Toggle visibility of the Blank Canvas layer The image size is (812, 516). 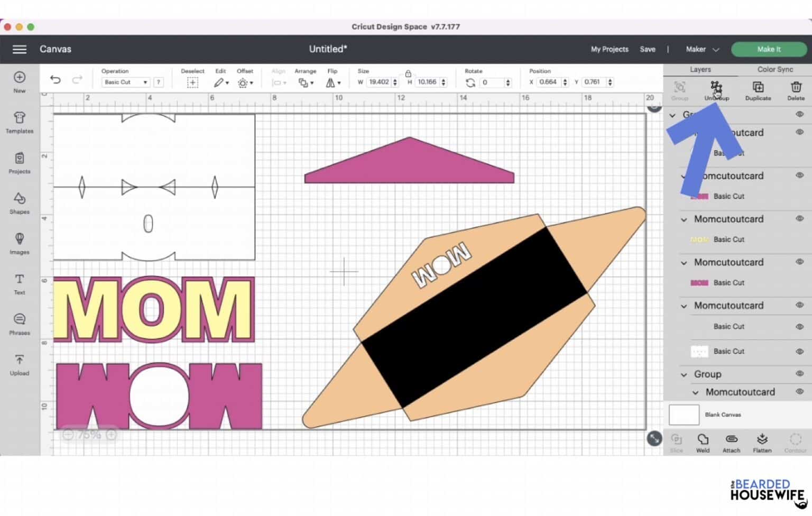pos(800,414)
